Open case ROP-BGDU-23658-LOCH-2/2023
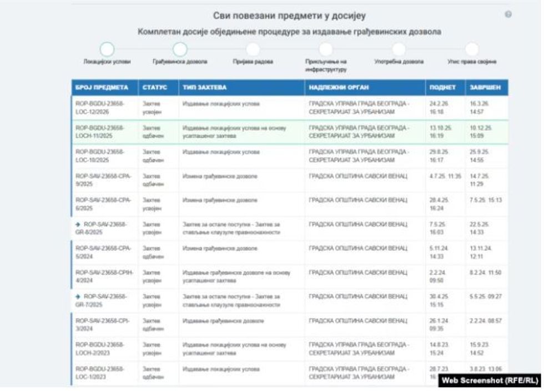Image resolution: width=544 pixels, height=392 pixels. tap(100, 349)
